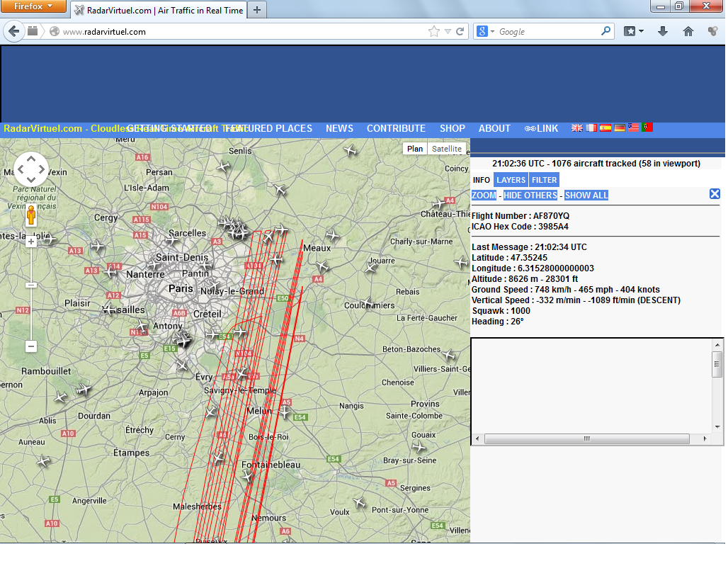Image resolution: width=728 pixels, height=578 pixels.
Task: Open the CONTRIBUTE menu item
Action: click(x=396, y=129)
